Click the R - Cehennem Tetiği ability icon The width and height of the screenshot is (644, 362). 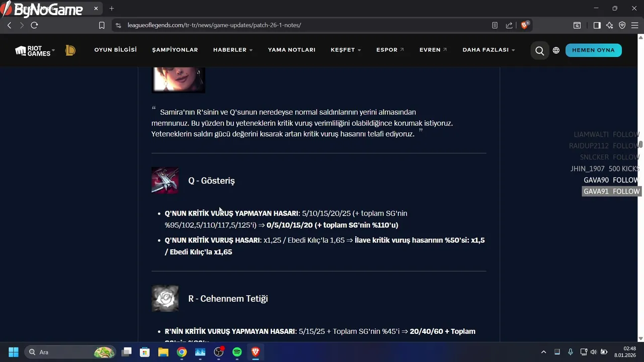[x=165, y=299]
